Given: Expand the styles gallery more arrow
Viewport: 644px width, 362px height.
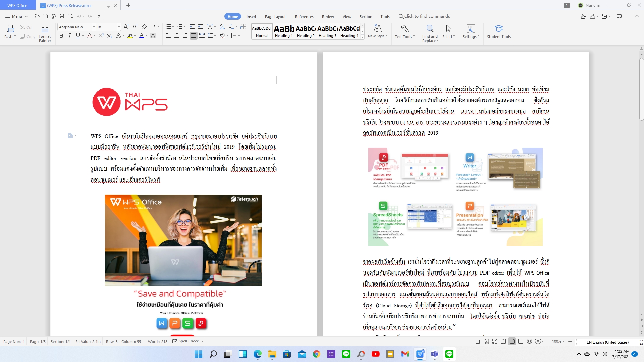Looking at the screenshot, I should 363,37.
